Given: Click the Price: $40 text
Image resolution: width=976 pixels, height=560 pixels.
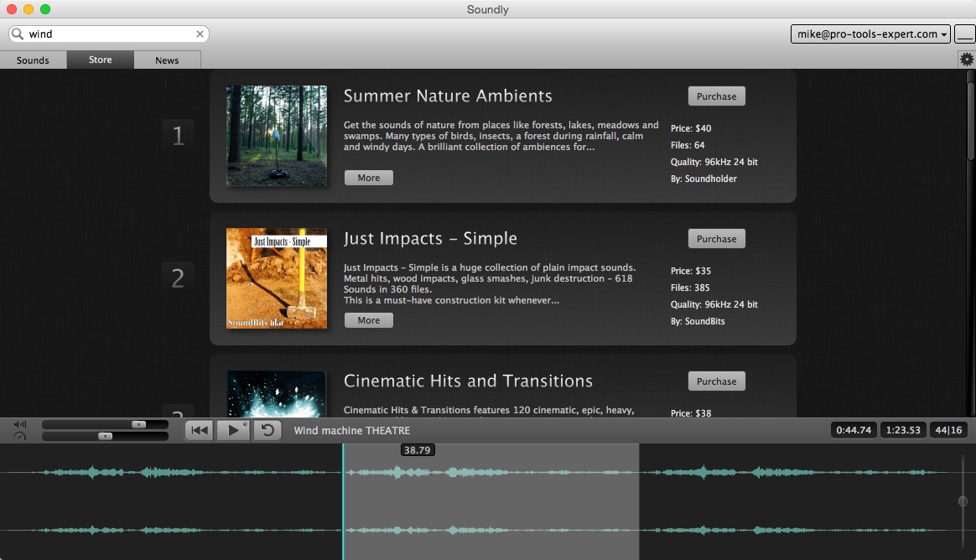Looking at the screenshot, I should pos(691,128).
